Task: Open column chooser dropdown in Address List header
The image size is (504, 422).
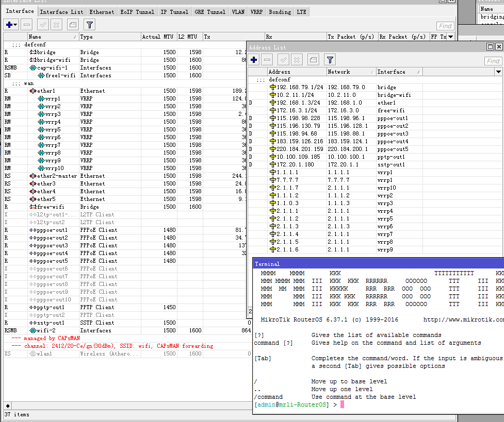Action: pyautogui.click(x=498, y=72)
